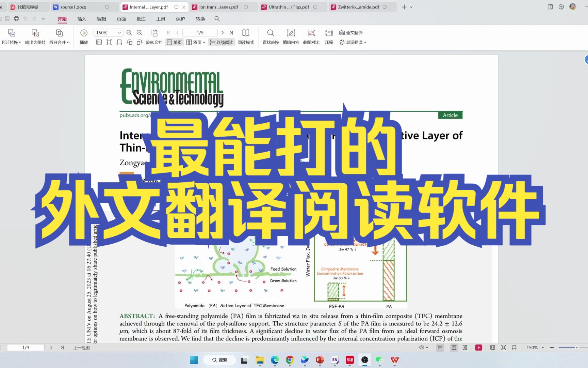Select the 开始 ribbon tab

[62, 19]
